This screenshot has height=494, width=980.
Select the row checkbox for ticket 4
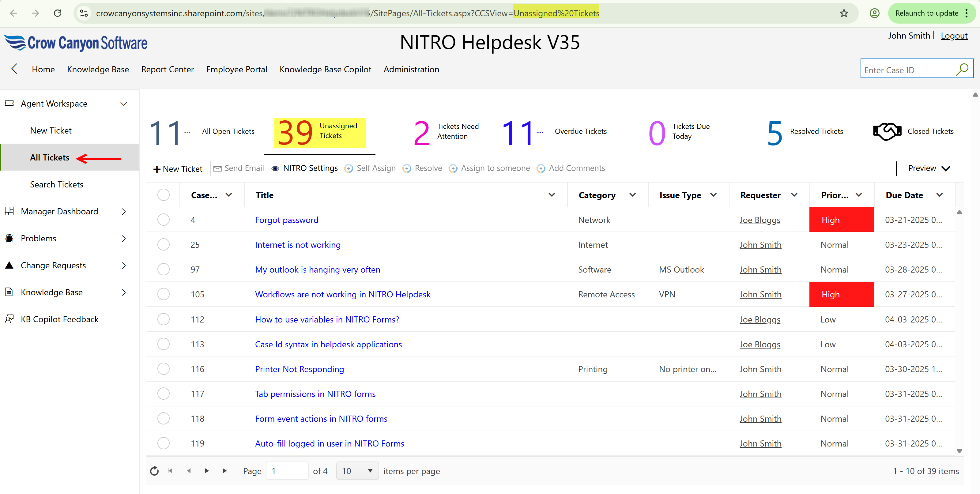(163, 220)
